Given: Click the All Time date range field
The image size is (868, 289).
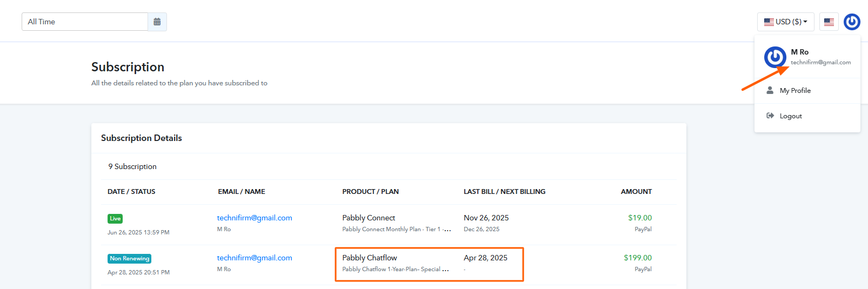Looking at the screenshot, I should [85, 22].
